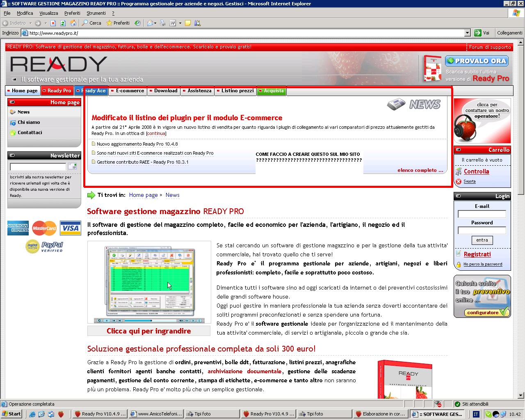This screenshot has height=420, width=525.
Task: Click the 'entra' login button
Action: click(x=482, y=240)
